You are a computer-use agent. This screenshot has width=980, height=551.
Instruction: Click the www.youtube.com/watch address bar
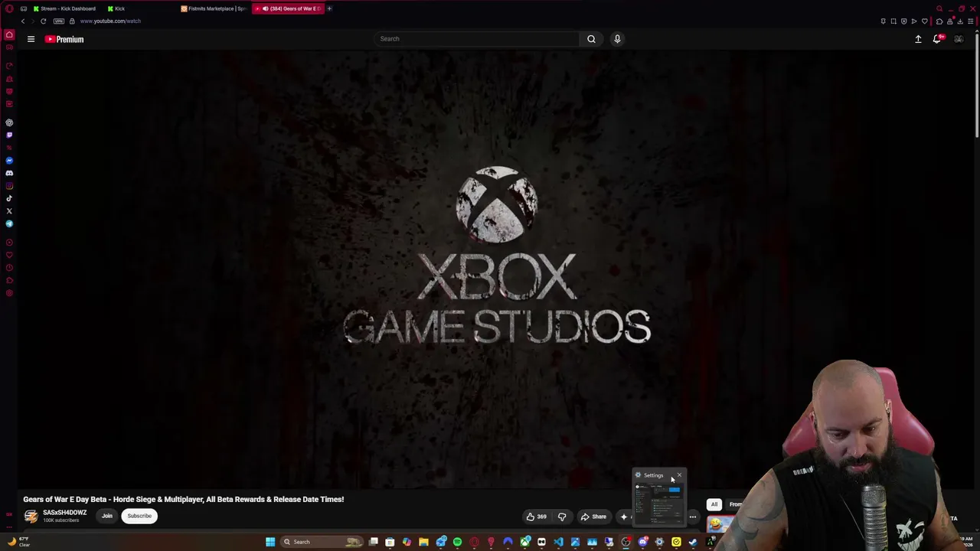coord(110,21)
